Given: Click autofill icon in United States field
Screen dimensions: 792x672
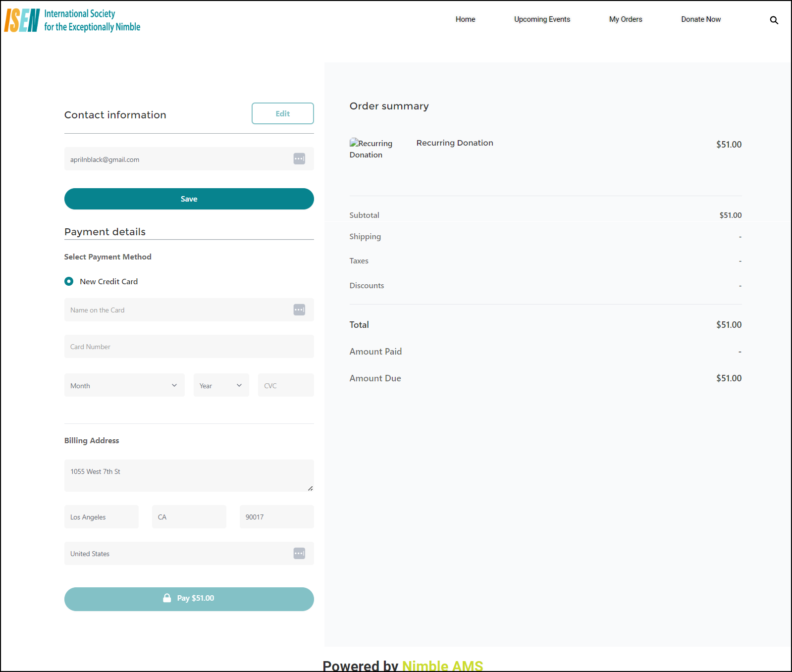Looking at the screenshot, I should 299,554.
